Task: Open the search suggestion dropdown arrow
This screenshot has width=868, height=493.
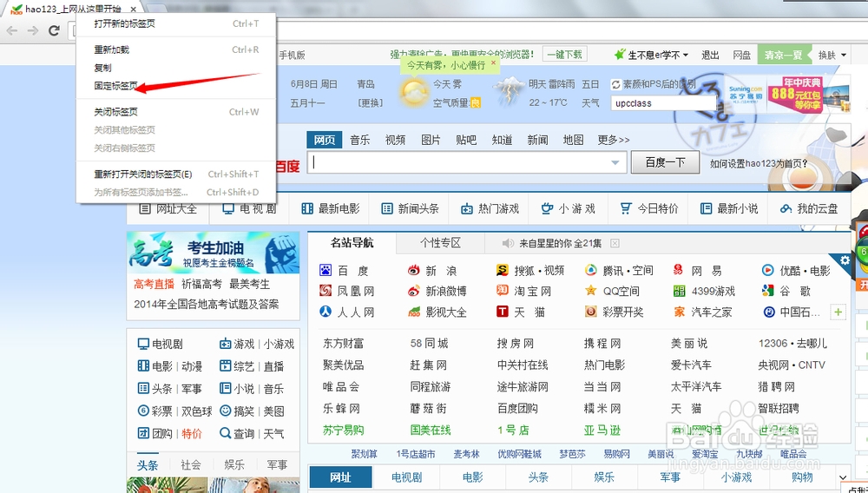Action: pyautogui.click(x=615, y=162)
